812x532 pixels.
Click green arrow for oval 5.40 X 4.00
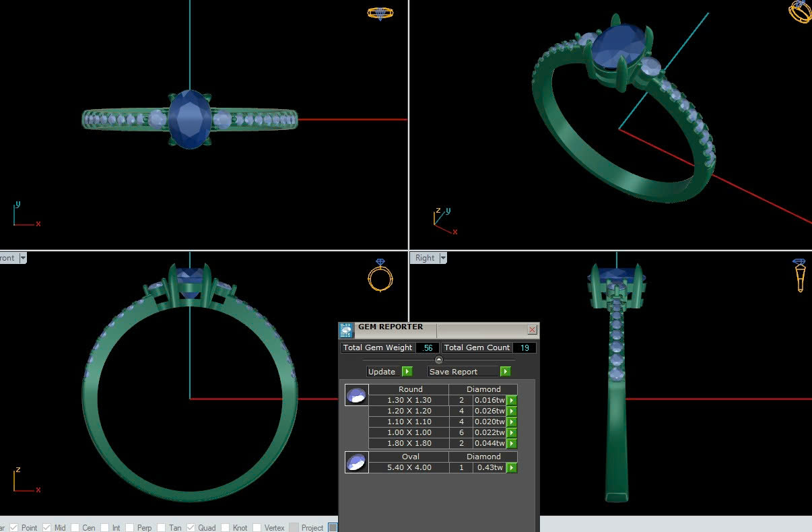click(x=512, y=467)
